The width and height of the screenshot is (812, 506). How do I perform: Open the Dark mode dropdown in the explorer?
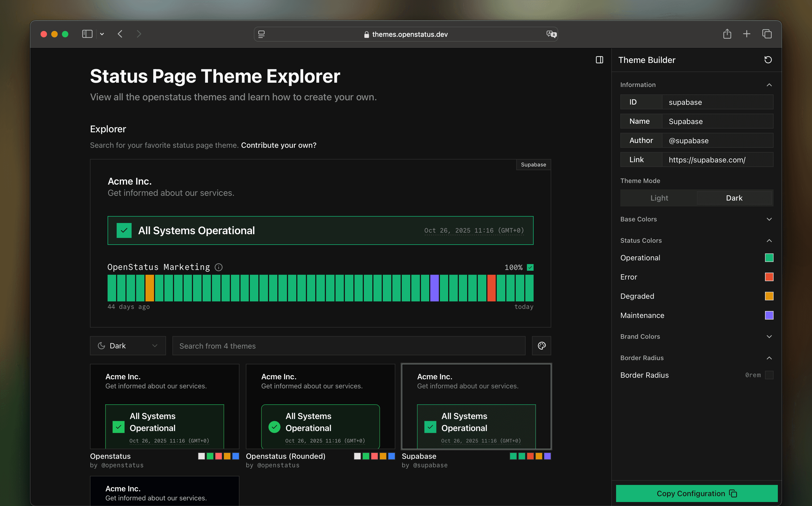pyautogui.click(x=128, y=346)
